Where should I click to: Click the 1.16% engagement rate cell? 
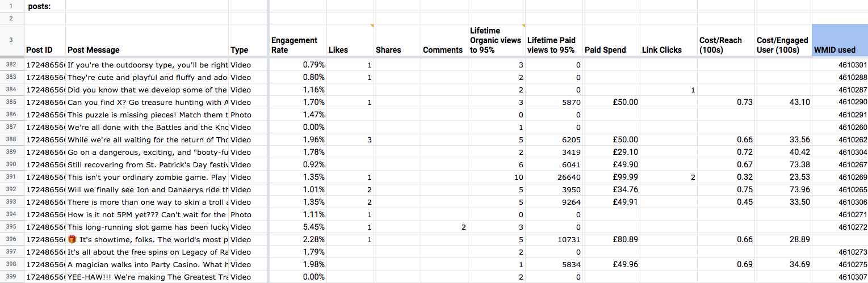coord(298,90)
